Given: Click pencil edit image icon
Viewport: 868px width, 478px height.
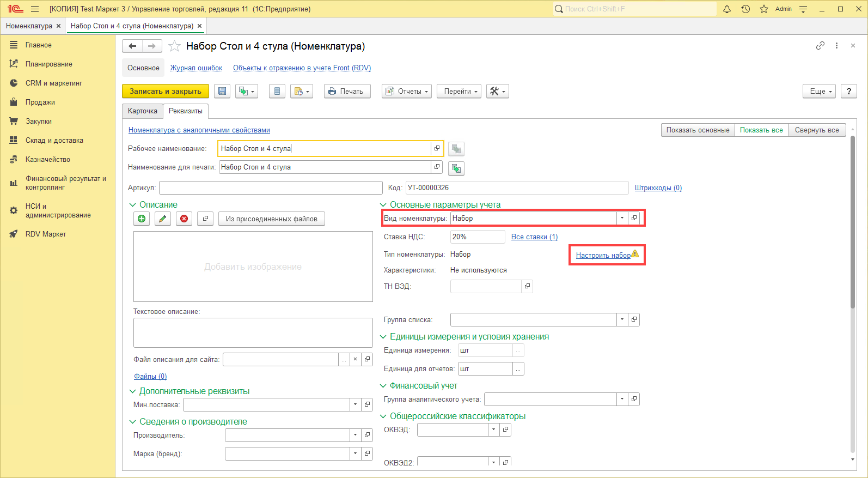Looking at the screenshot, I should coord(163,219).
